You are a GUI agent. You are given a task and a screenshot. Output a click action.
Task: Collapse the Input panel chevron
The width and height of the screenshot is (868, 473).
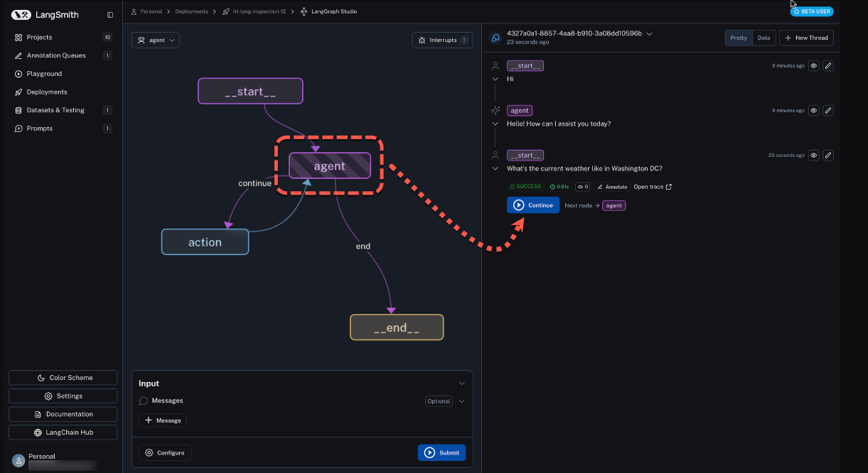point(462,384)
